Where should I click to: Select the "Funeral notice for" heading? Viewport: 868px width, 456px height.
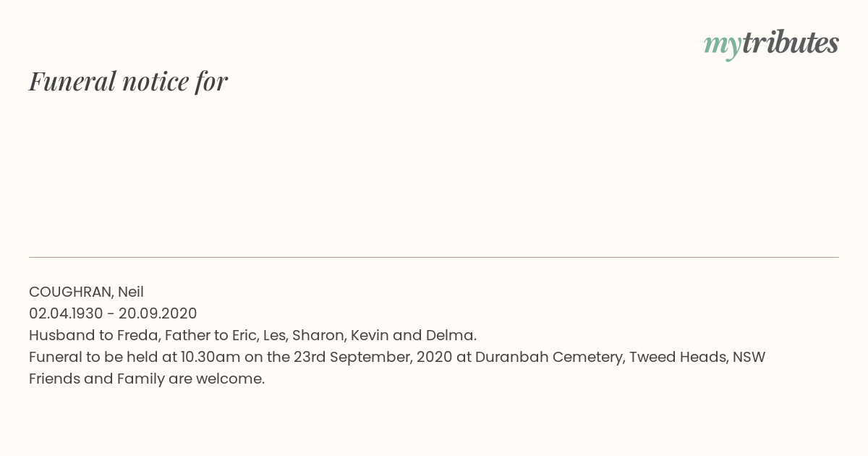128,81
